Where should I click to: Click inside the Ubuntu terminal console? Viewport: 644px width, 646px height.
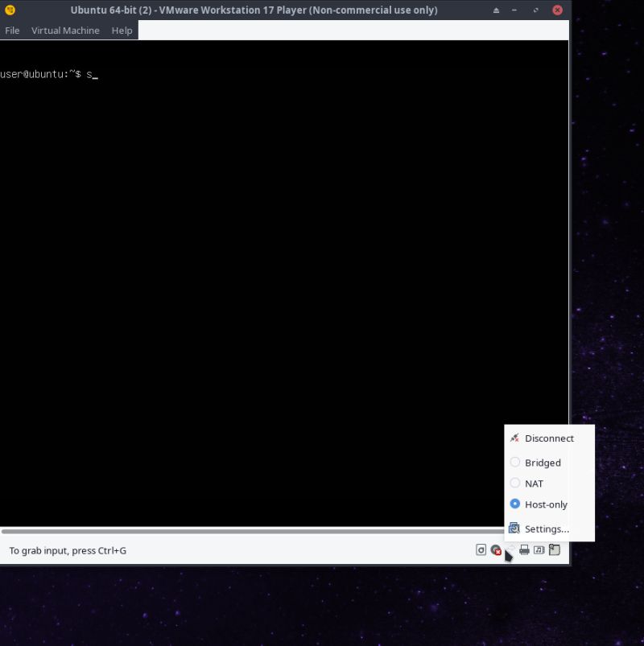tap(282, 282)
